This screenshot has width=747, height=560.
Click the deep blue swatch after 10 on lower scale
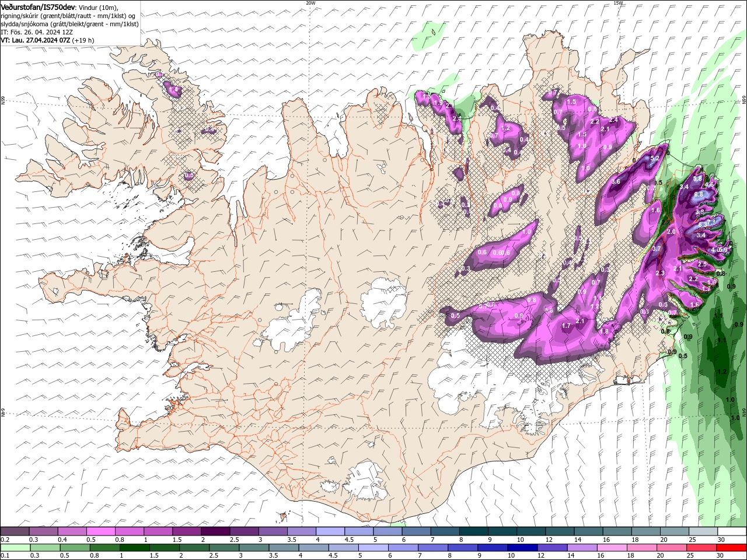pyautogui.click(x=522, y=548)
